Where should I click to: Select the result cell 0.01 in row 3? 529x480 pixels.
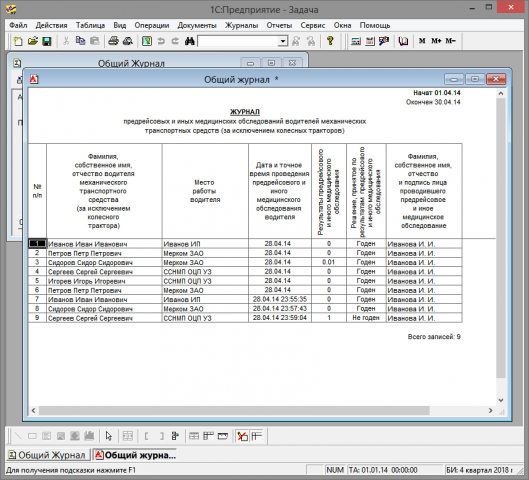pyautogui.click(x=329, y=262)
